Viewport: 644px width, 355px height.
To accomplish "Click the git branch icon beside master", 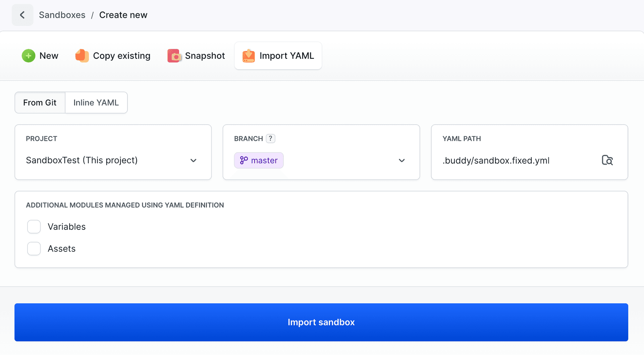I will pos(244,161).
